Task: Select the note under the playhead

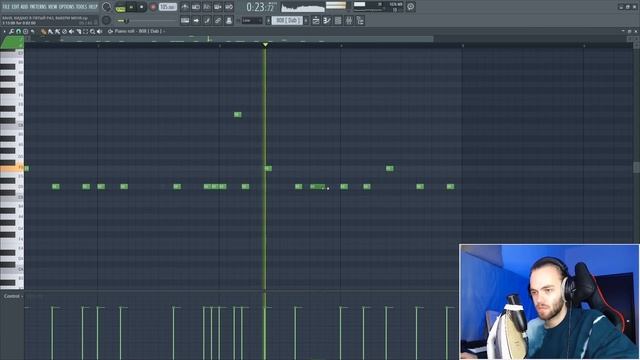Action: tap(268, 168)
